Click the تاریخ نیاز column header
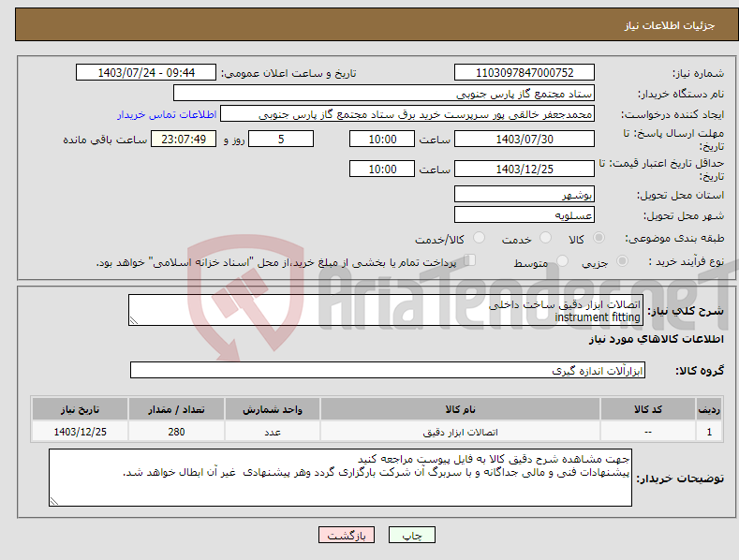Screen dimensions: 739x560 81,409
